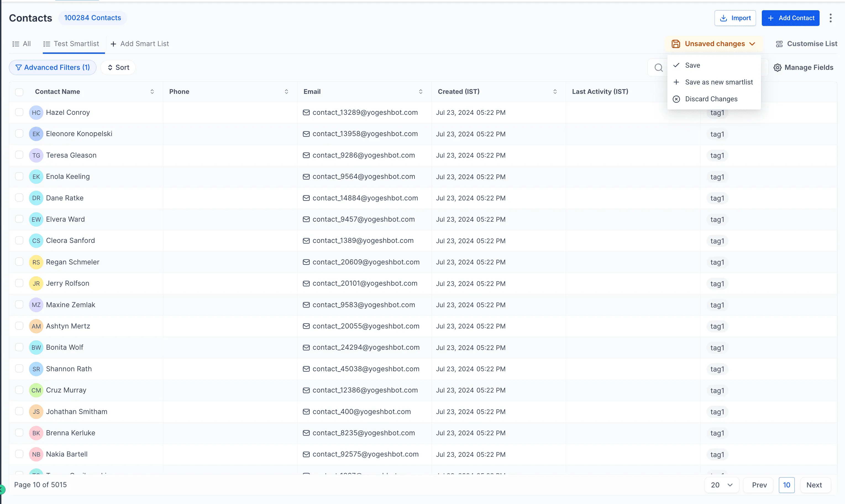This screenshot has width=845, height=504.
Task: Expand the Unsaved changes dropdown chevron
Action: (x=753, y=43)
